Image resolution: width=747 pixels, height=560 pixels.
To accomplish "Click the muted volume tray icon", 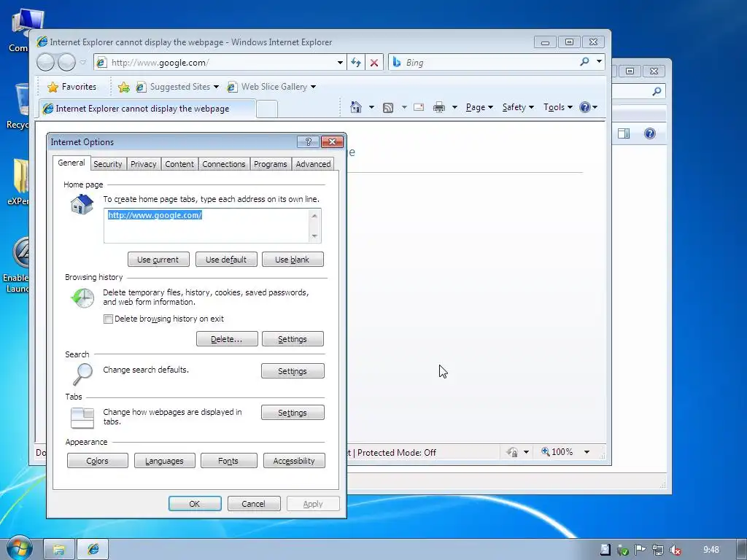I will click(675, 550).
